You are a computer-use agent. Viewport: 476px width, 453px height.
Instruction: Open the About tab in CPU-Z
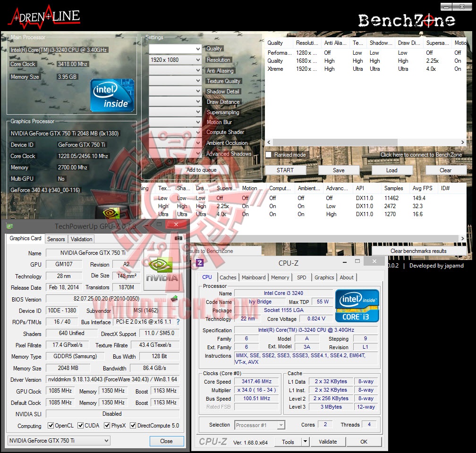pos(347,277)
